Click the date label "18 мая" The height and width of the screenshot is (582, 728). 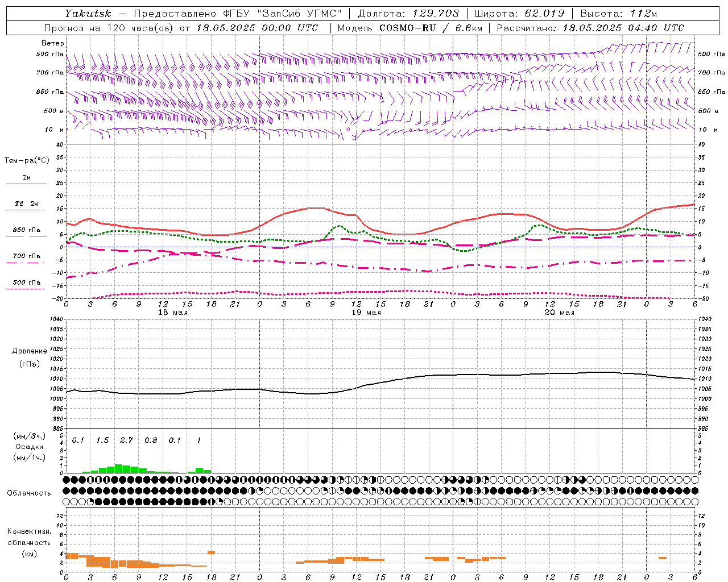pyautogui.click(x=173, y=313)
